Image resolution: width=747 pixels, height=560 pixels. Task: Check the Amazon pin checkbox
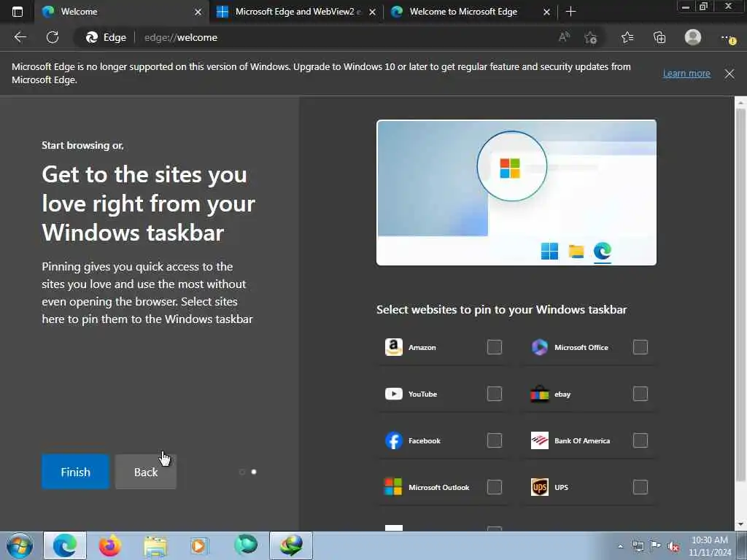(495, 347)
